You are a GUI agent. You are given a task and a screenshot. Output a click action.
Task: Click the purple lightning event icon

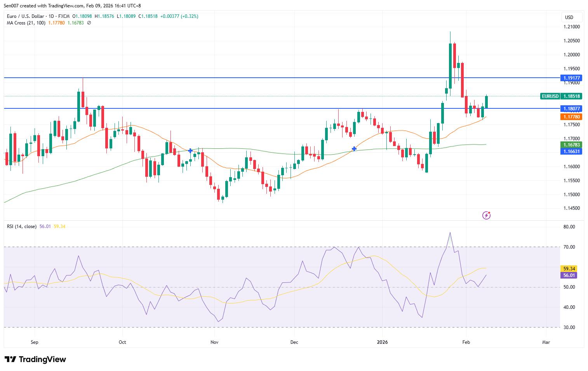486,215
